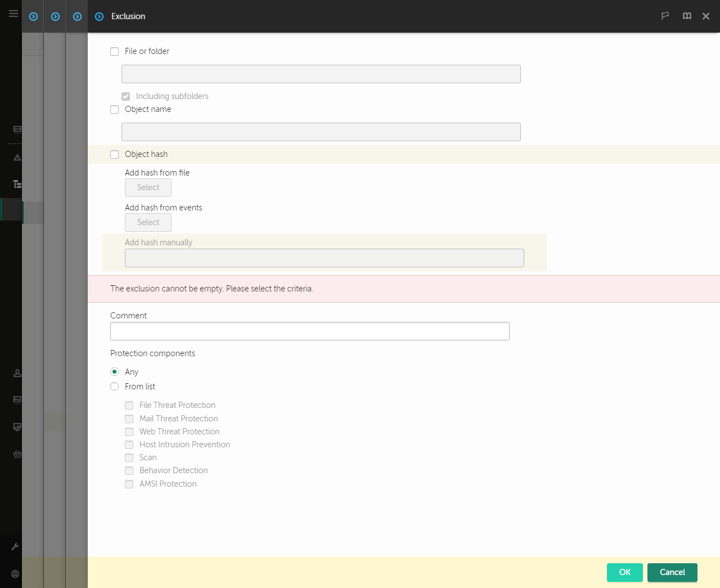This screenshot has height=588, width=720.
Task: Click the What's New flag icon
Action: (x=665, y=16)
